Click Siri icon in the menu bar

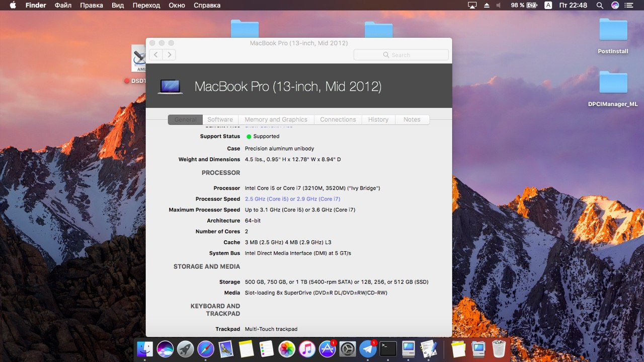pos(615,5)
